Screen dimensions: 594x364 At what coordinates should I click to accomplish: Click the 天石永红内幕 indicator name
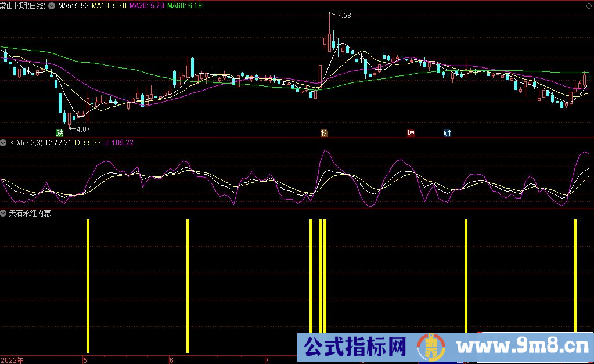click(30, 213)
